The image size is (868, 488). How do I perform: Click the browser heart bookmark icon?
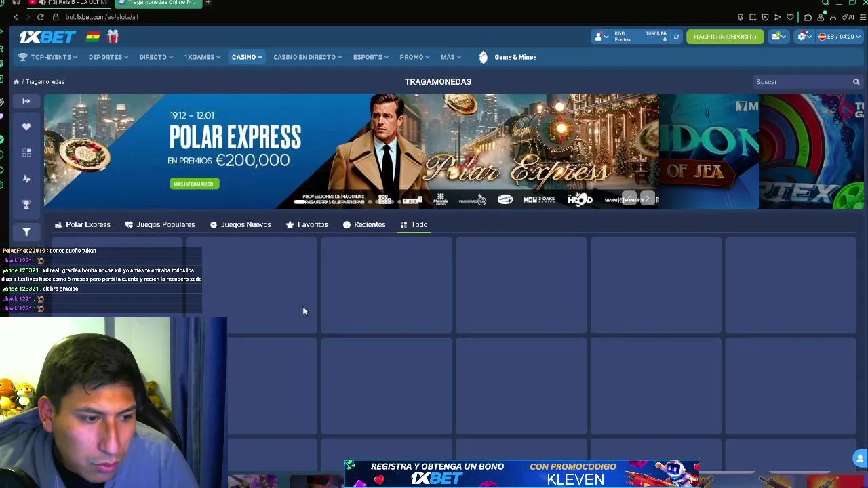pyautogui.click(x=790, y=17)
